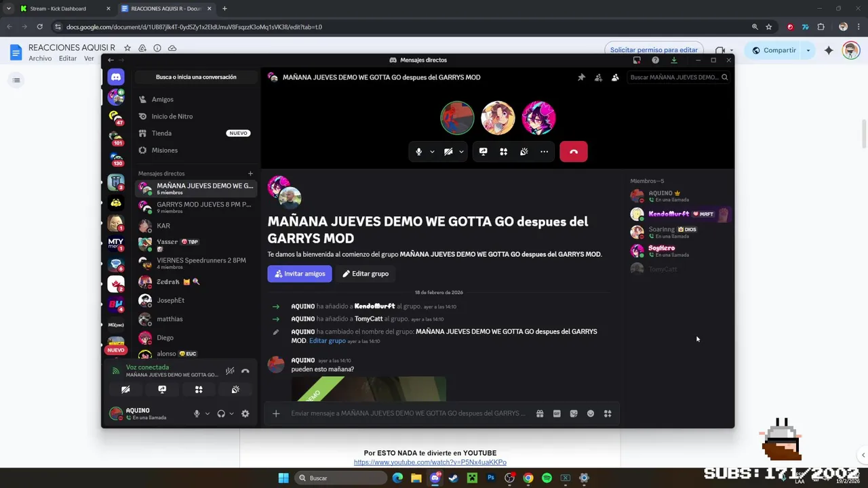Screen dimensions: 868x488
Task: Open the Archivo menu in Google Docs
Action: (40, 59)
